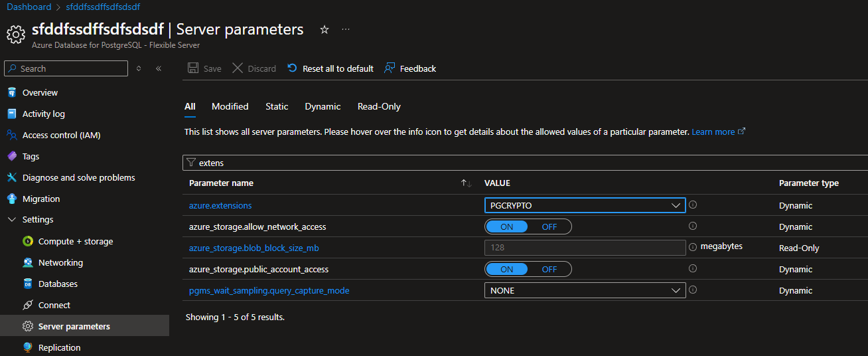Switch to the Modified tab
The height and width of the screenshot is (356, 868).
[x=230, y=106]
